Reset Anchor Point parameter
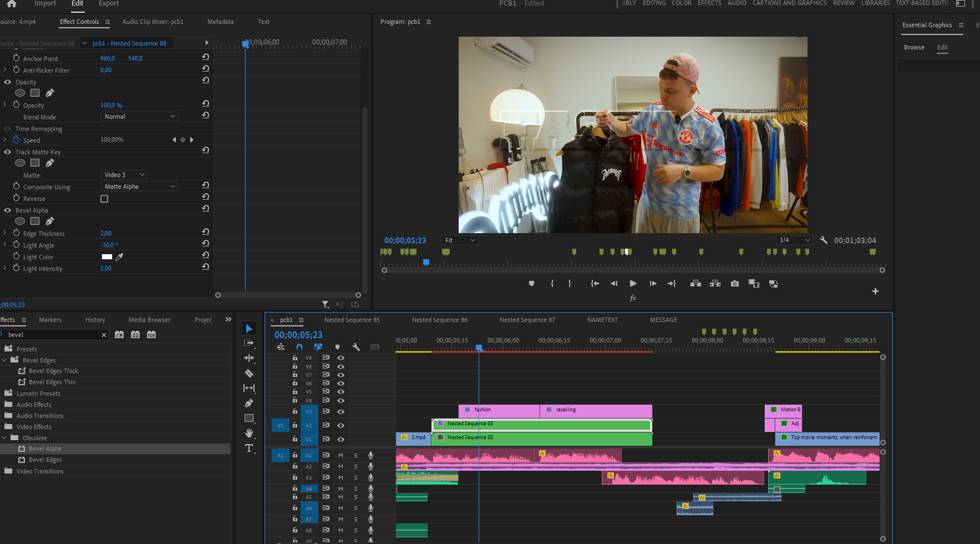 coord(205,57)
